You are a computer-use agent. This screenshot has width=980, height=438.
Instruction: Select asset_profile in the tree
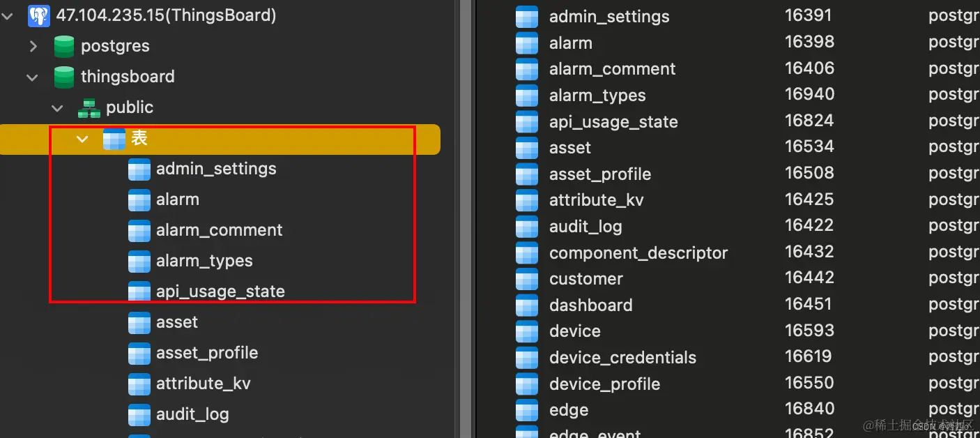pos(207,353)
